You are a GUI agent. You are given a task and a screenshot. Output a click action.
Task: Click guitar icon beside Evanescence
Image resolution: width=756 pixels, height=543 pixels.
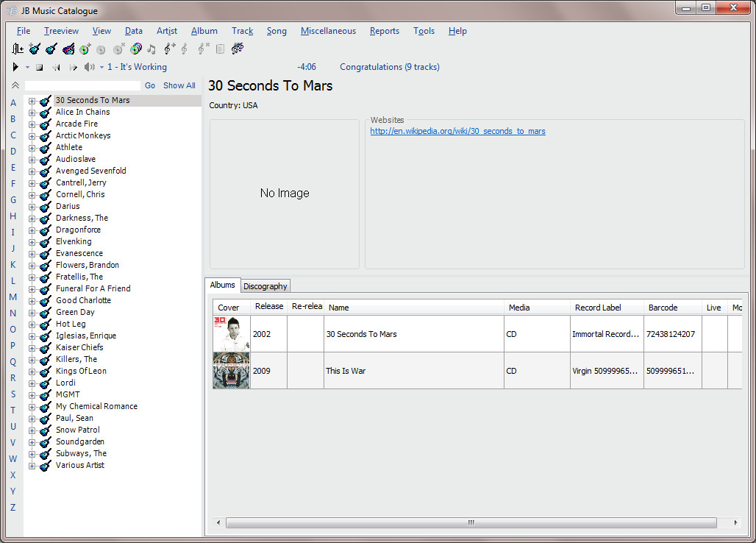pos(46,254)
